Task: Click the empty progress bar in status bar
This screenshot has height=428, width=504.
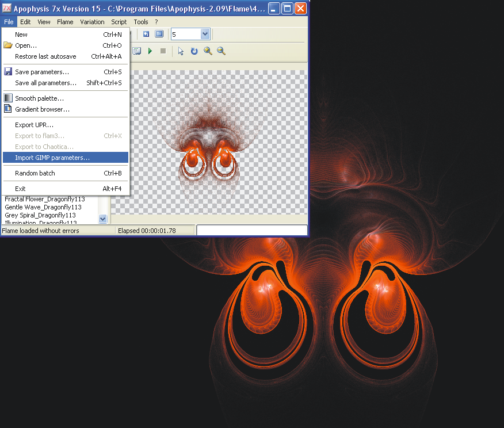Action: click(252, 230)
